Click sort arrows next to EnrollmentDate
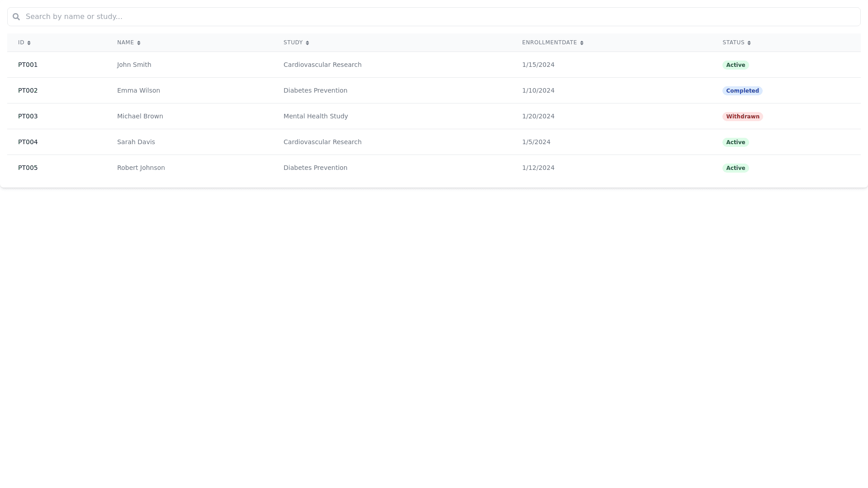The height and width of the screenshot is (488, 868). click(582, 43)
